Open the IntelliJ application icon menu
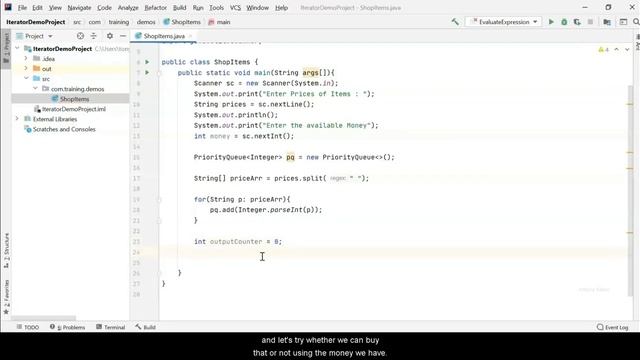Image resolution: width=640 pixels, height=360 pixels. [8, 7]
